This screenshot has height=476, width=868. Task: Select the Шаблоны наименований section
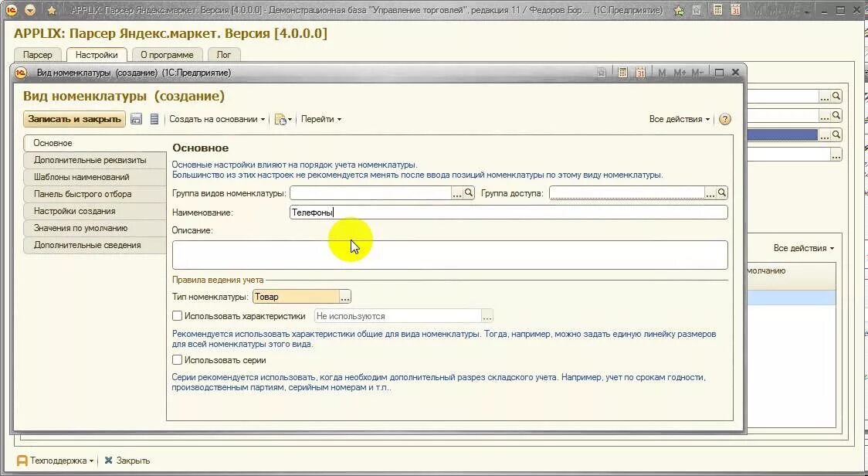[x=95, y=177]
